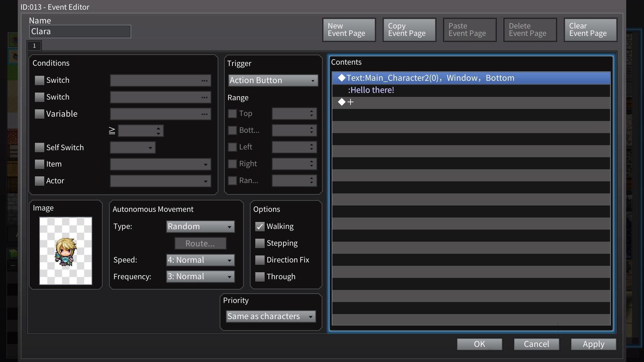
Task: Change Speed using the 4: Normal dropdown
Action: click(200, 260)
